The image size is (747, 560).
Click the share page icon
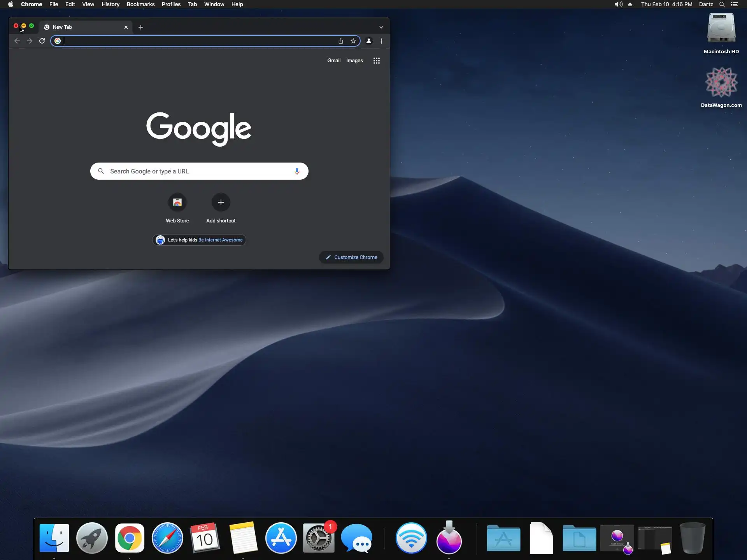[341, 41]
